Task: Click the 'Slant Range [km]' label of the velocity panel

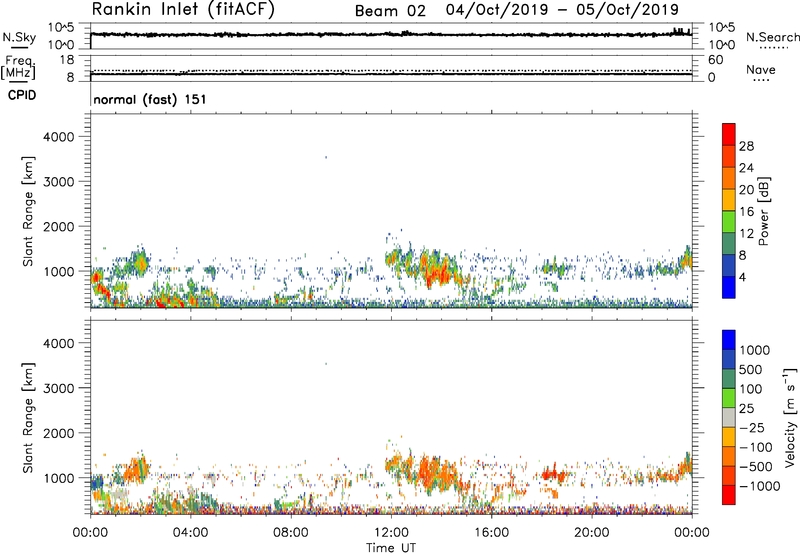Action: [x=28, y=417]
